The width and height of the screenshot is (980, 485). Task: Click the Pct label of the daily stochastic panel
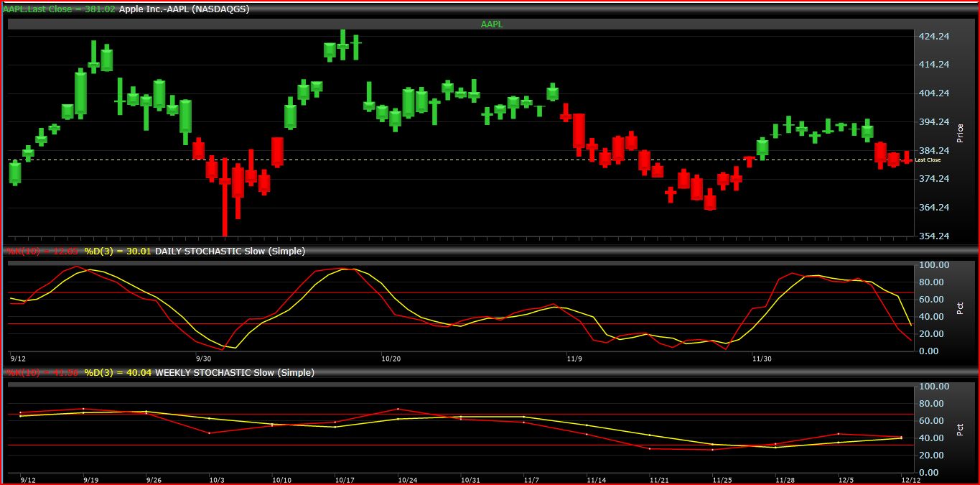(961, 308)
